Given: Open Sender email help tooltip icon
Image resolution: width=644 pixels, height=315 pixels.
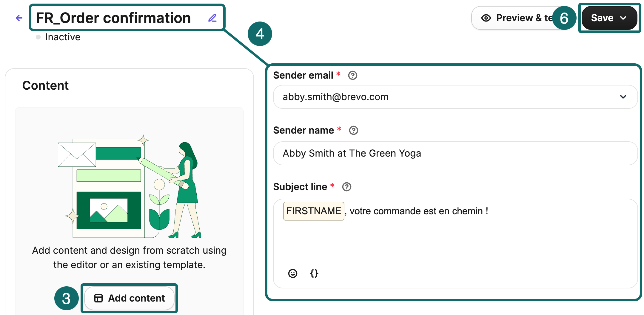Looking at the screenshot, I should click(x=353, y=75).
